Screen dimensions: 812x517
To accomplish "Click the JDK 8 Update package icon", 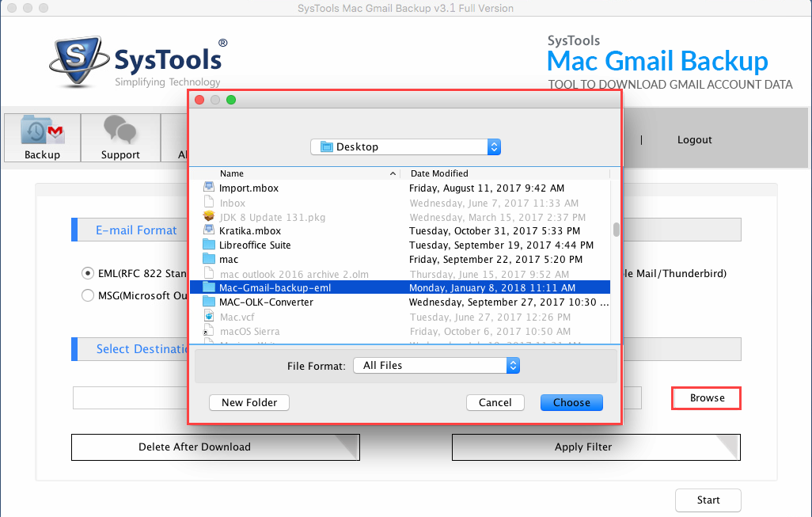I will (209, 216).
